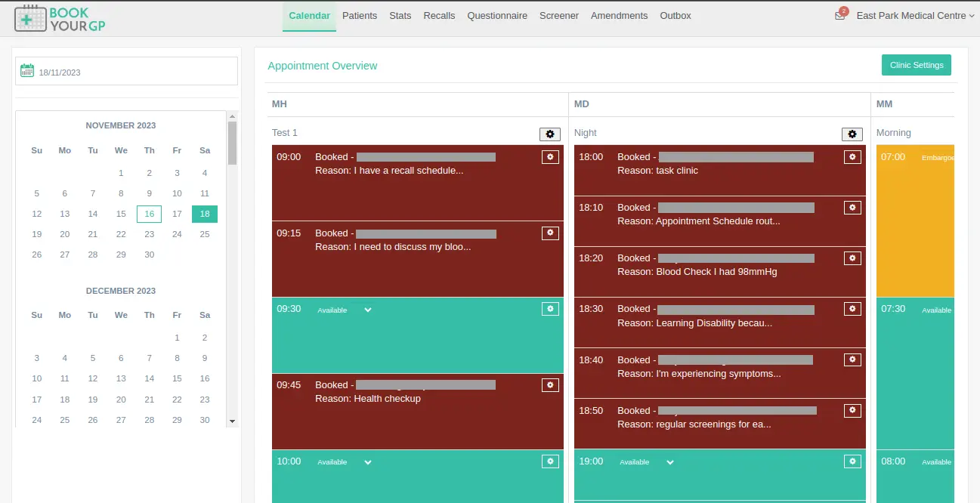The image size is (980, 503).
Task: Open the Questionnaire tab
Action: (x=497, y=16)
